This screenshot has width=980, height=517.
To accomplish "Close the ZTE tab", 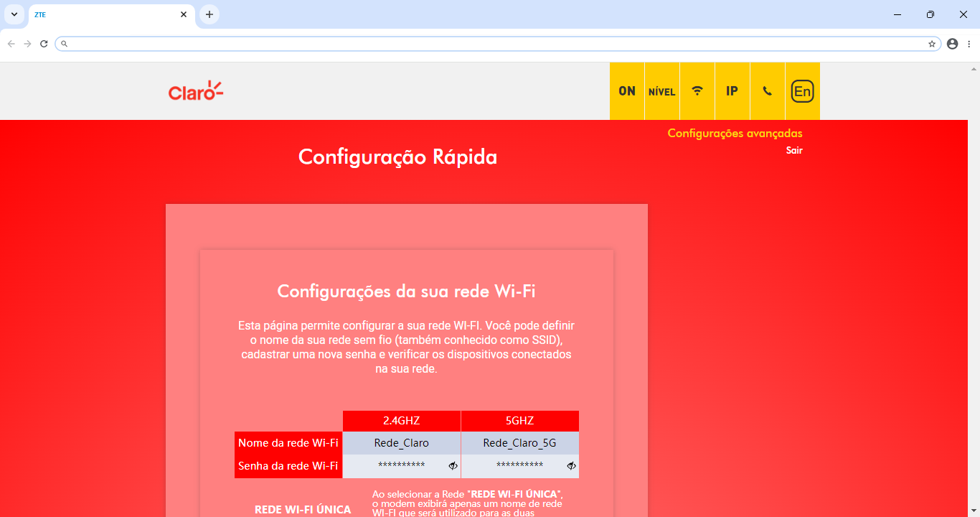I will tap(184, 14).
